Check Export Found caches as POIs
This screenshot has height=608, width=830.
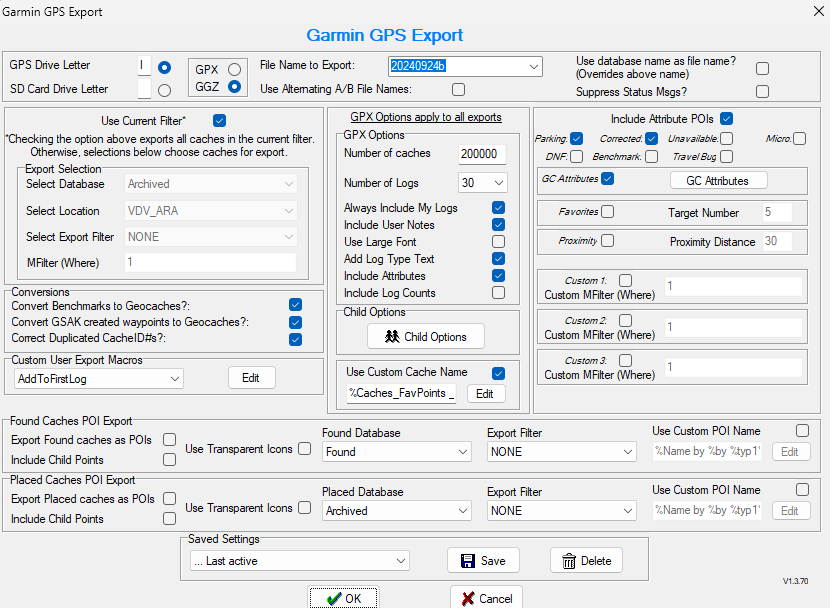pyautogui.click(x=169, y=440)
